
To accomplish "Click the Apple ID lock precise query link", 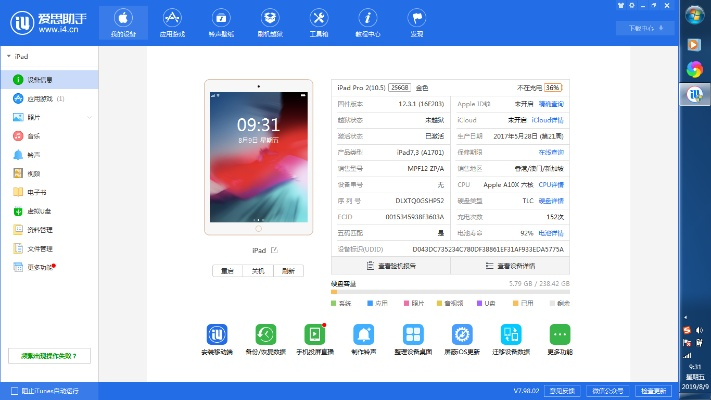I will coord(551,104).
